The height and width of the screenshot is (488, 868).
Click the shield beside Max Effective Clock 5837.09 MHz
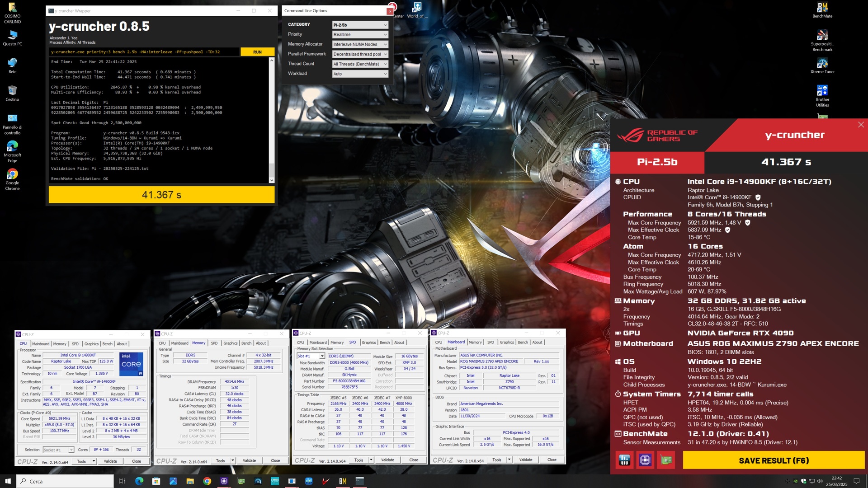point(728,230)
